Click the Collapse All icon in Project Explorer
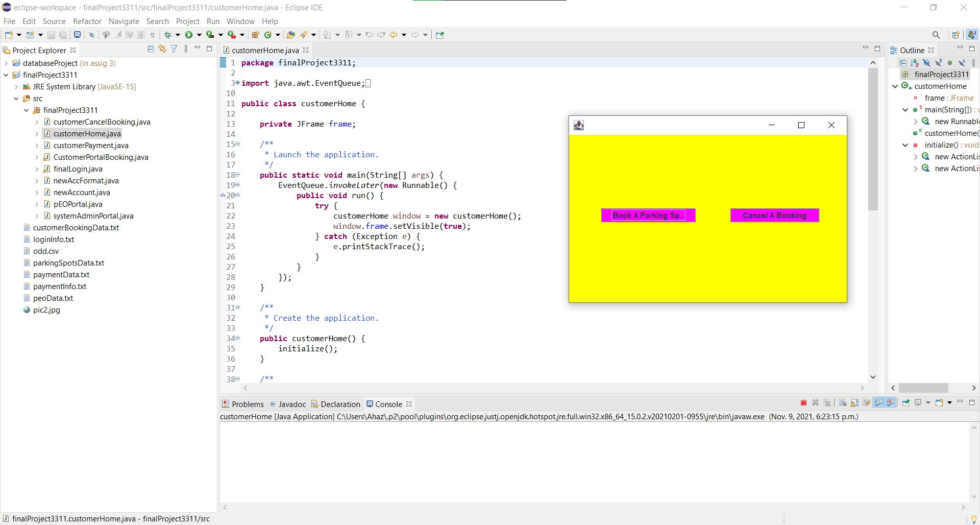This screenshot has height=525, width=980. click(x=151, y=49)
